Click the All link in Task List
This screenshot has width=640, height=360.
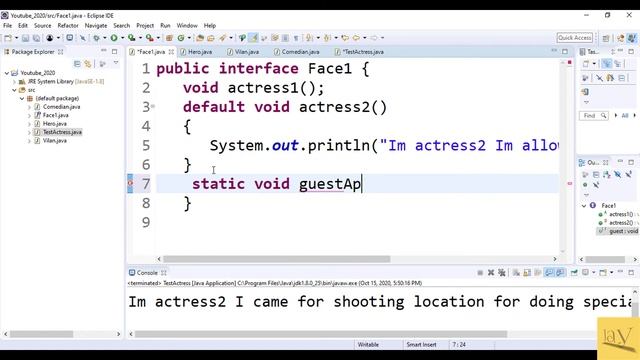pyautogui.click(x=624, y=116)
